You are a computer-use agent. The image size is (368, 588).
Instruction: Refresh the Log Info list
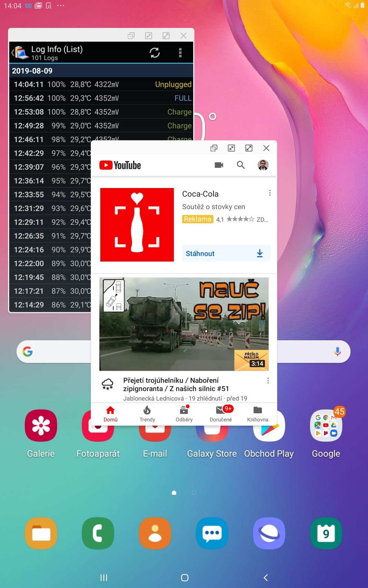(155, 52)
